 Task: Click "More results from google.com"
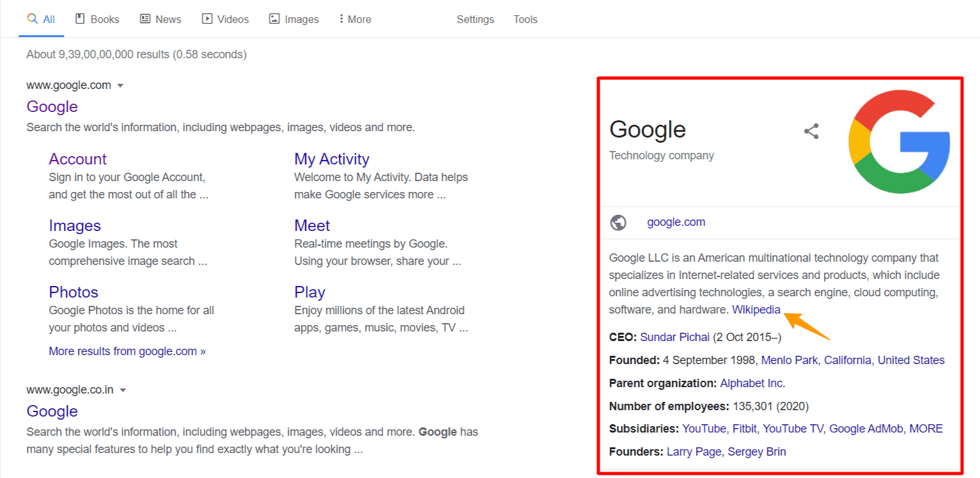127,351
